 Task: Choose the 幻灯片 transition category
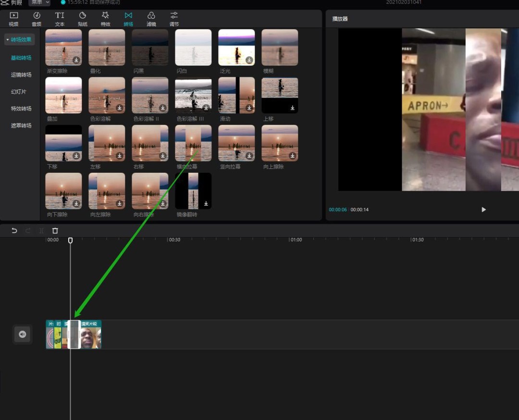19,92
